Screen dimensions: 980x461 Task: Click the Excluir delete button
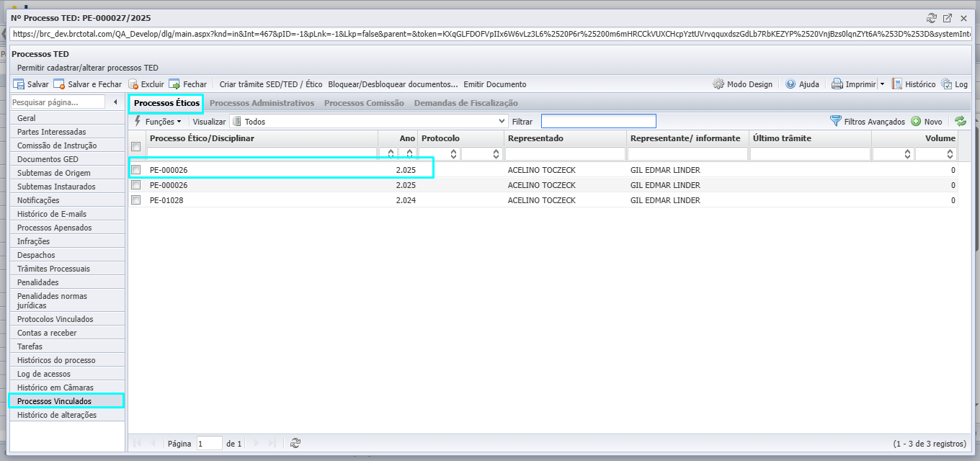point(146,84)
